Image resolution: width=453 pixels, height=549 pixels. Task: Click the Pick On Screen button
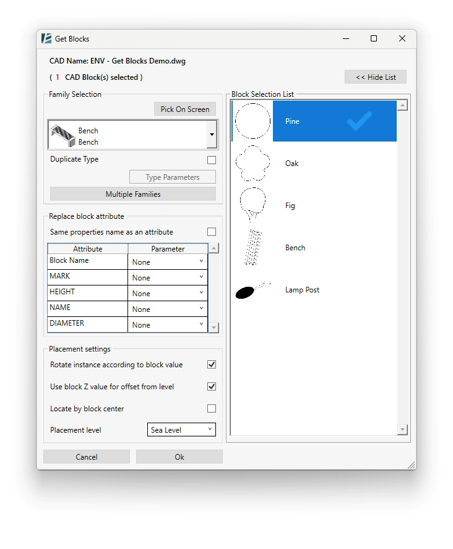pyautogui.click(x=185, y=109)
